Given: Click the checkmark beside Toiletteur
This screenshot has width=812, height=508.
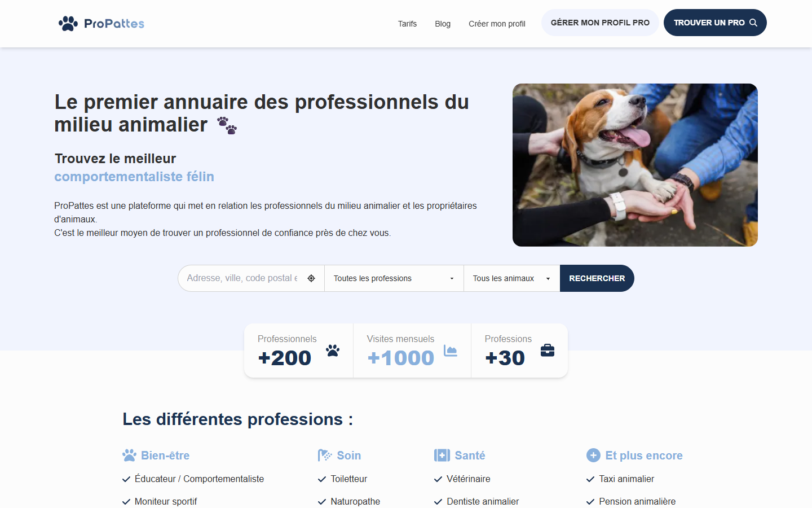Looking at the screenshot, I should [322, 479].
